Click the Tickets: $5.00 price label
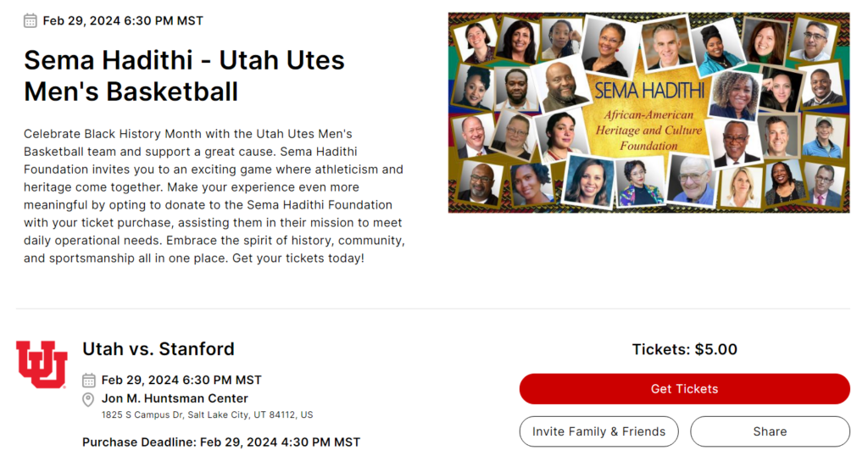This screenshot has height=467, width=868. click(685, 350)
